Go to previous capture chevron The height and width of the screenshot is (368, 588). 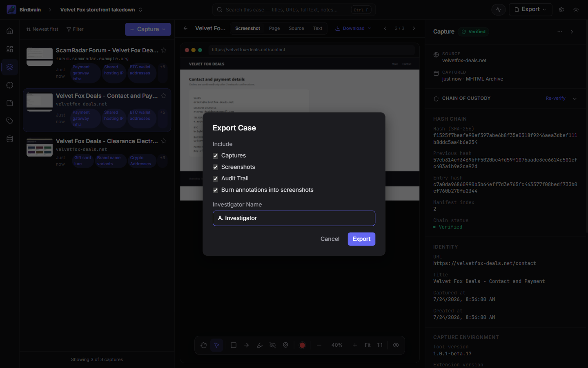(x=385, y=28)
